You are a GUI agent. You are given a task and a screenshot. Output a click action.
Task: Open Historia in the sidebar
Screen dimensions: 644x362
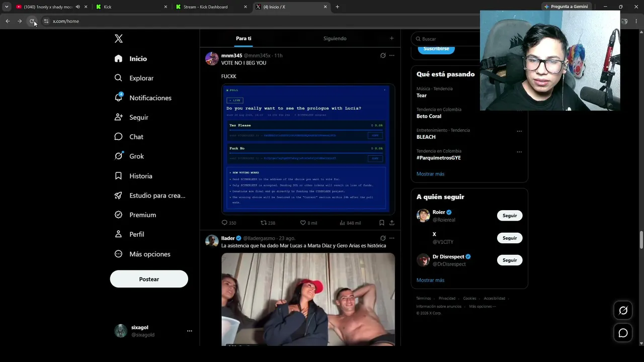pyautogui.click(x=133, y=176)
